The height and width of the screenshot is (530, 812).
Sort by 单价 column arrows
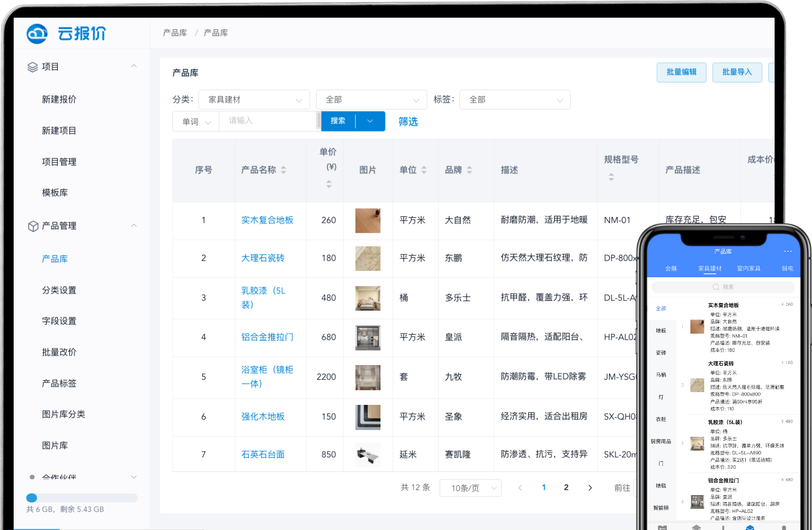[x=329, y=184]
